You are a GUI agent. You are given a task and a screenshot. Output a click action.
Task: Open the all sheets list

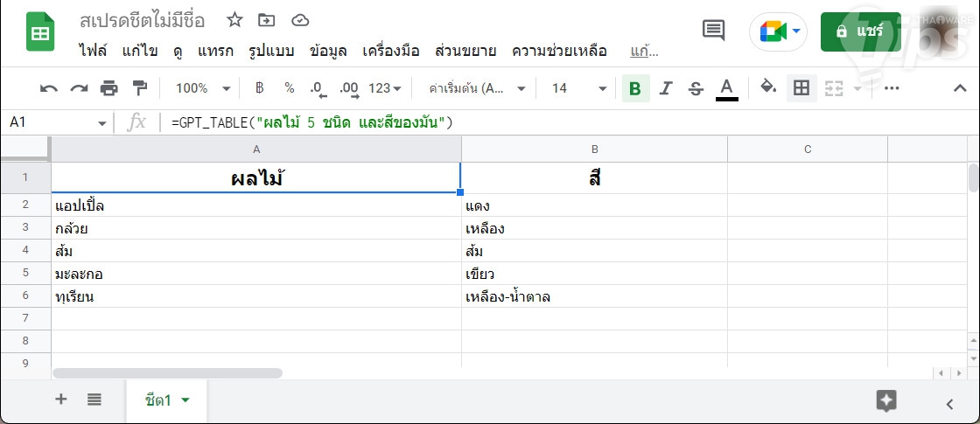pyautogui.click(x=94, y=399)
